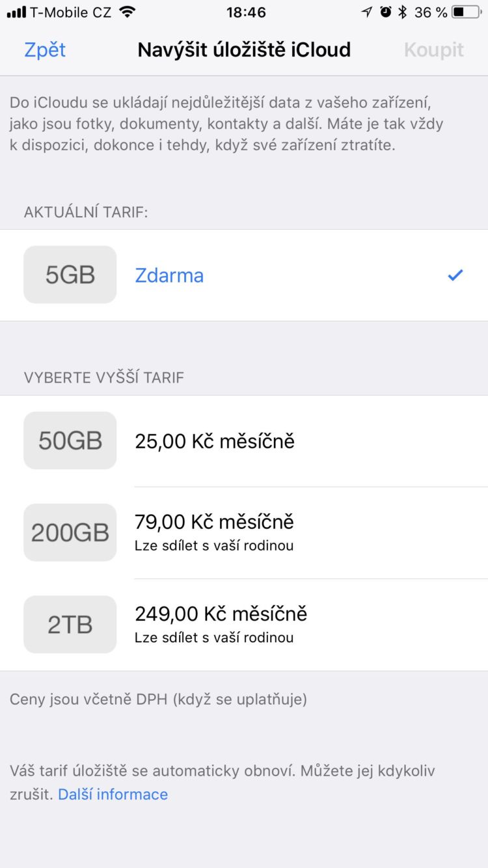488x868 pixels.
Task: Tap the blue checkmark on free plan
Action: click(455, 275)
